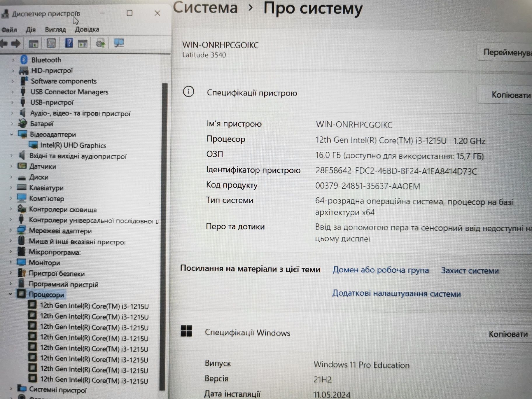
Task: Maximize the Диспетчер пристроїв window
Action: tap(129, 13)
